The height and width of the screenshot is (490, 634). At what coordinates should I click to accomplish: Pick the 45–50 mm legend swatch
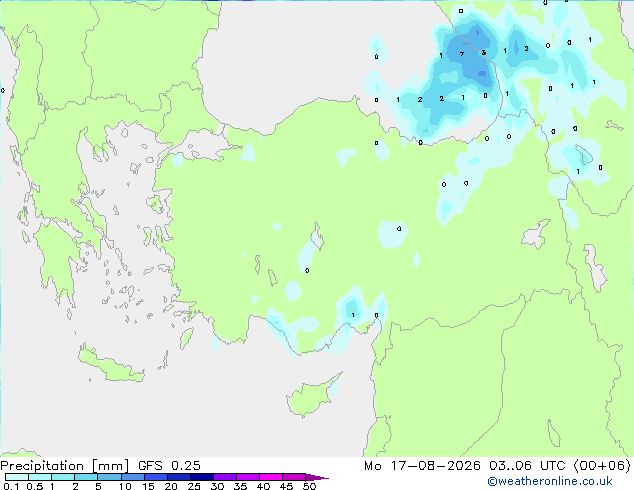point(294,477)
